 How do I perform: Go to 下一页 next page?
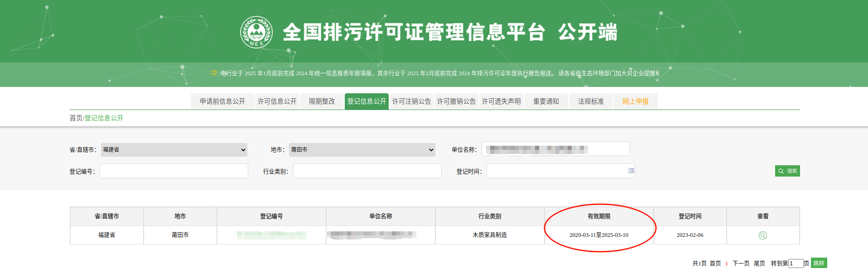click(x=741, y=263)
